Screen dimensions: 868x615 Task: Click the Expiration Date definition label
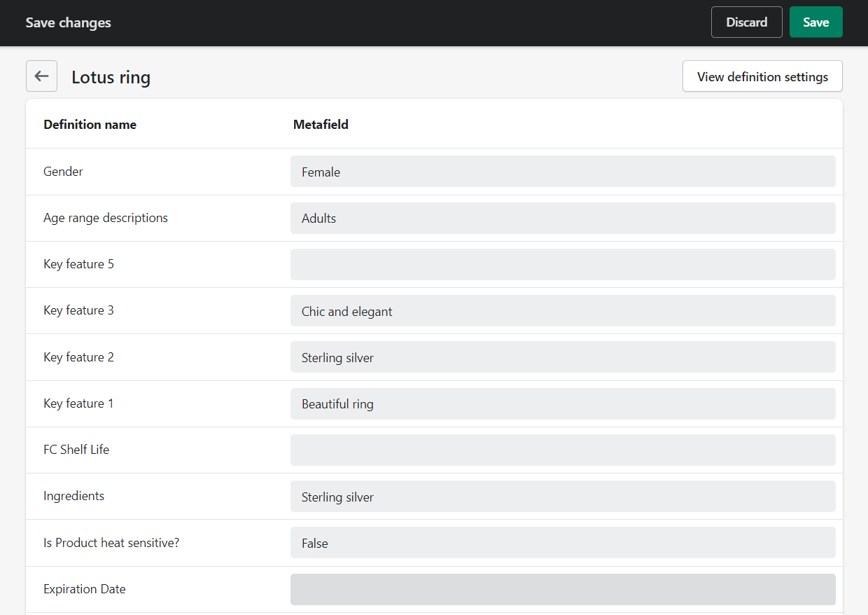(x=84, y=589)
